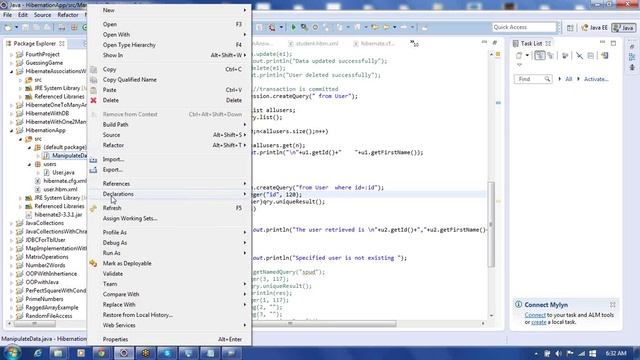
Task: Click the New Task icon in Task List
Action: click(519, 56)
